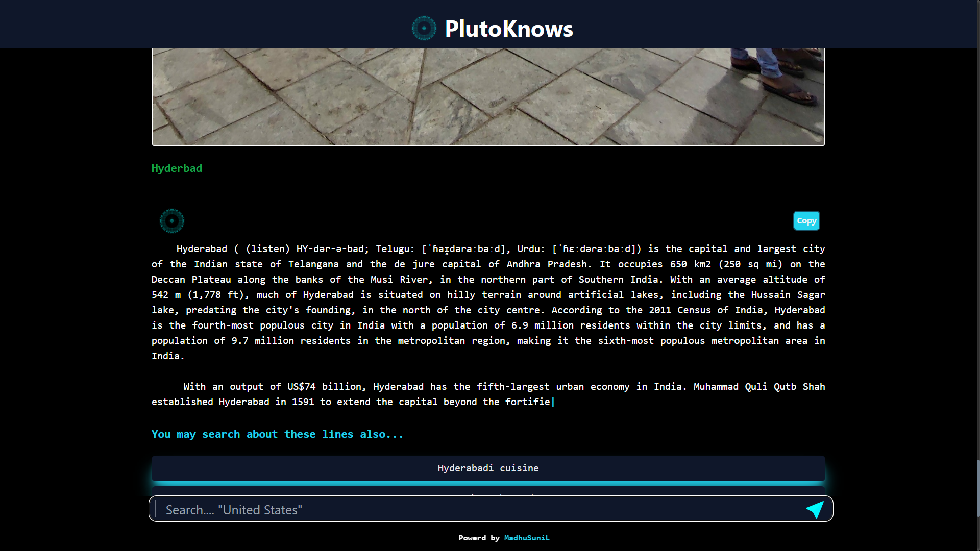This screenshot has width=980, height=551.
Task: Click the PlutoKnows logo icon in header
Action: (424, 28)
